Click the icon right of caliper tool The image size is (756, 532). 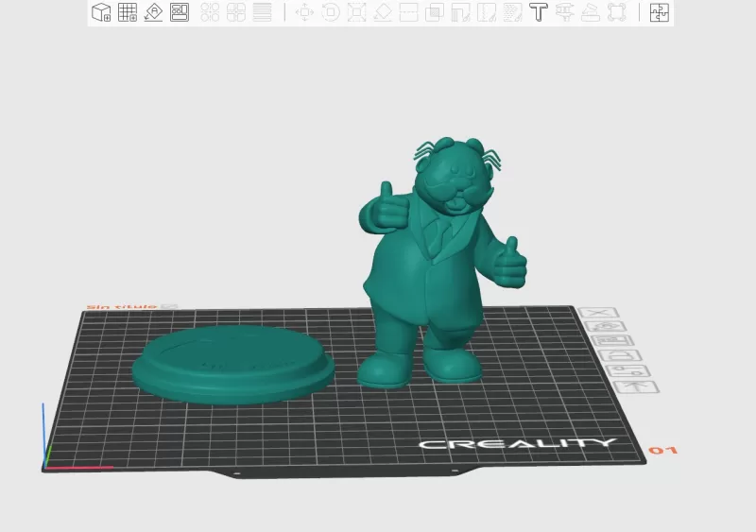(591, 12)
